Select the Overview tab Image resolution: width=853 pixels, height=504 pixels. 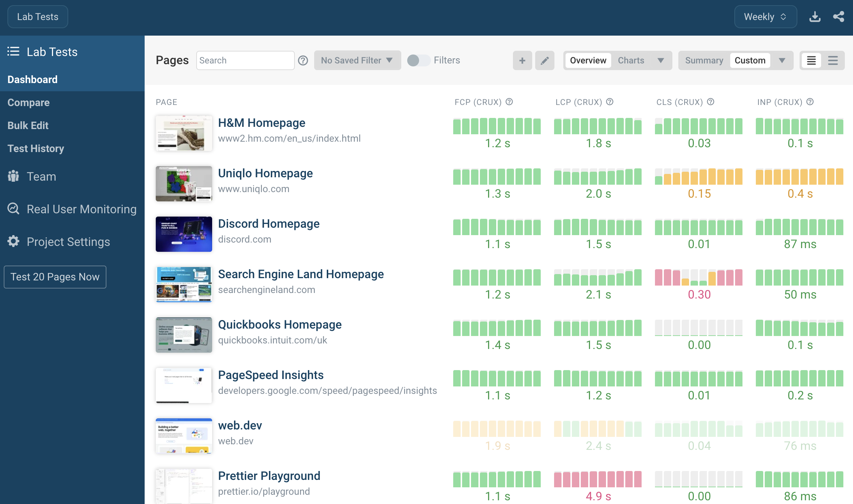tap(587, 60)
